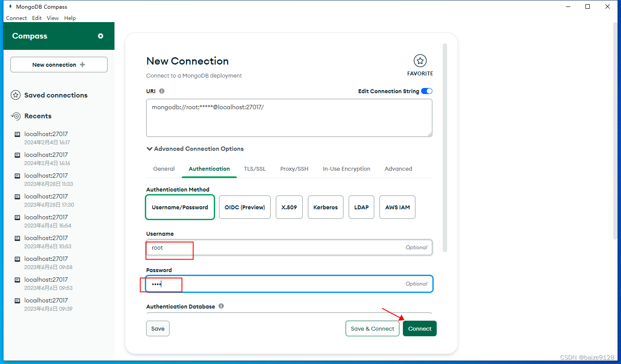Viewport: 621px width, 364px height.
Task: Click the icon of recent connection 2023年6月6日 09:58
Action: pos(17,259)
